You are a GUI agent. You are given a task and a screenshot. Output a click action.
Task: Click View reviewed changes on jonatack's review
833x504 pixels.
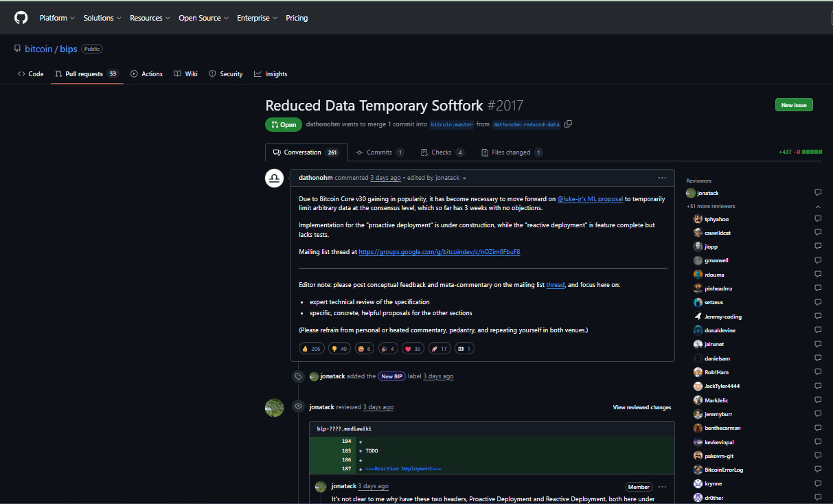coord(641,407)
